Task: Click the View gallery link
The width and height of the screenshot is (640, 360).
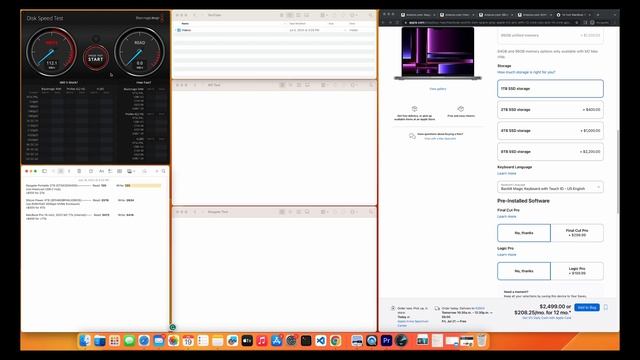Action: point(438,89)
